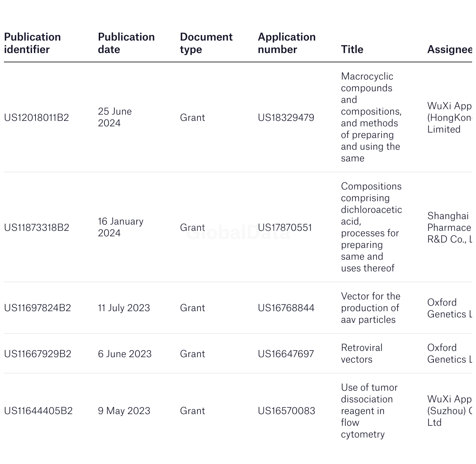This screenshot has height=464, width=476.
Task: Click the 25 June 2024 date cell
Action: (x=115, y=117)
